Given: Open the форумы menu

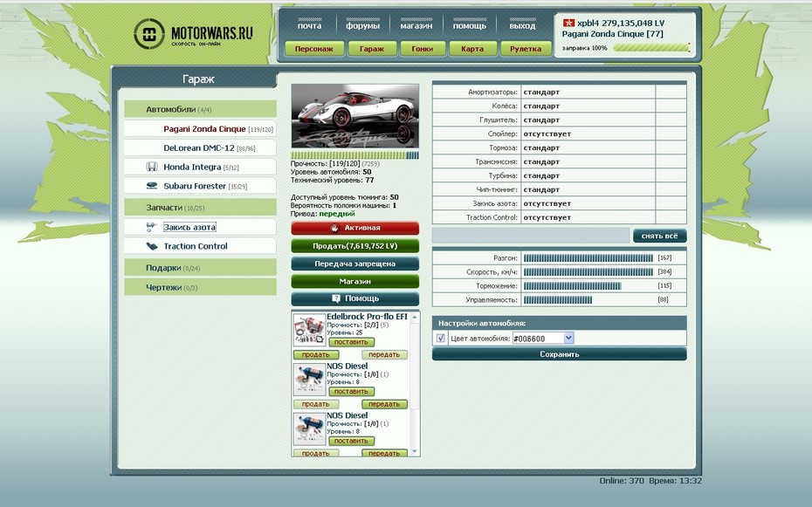Looking at the screenshot, I should (362, 25).
